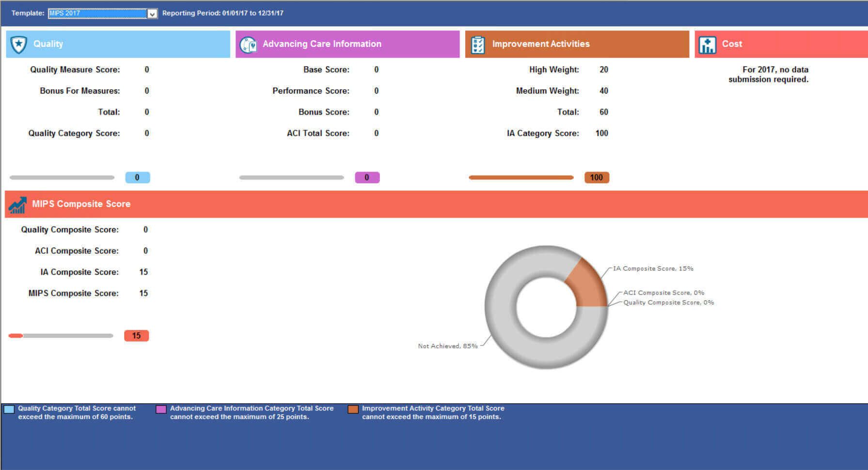The height and width of the screenshot is (470, 868).
Task: Click the Advancing Care Information icon
Action: click(248, 45)
